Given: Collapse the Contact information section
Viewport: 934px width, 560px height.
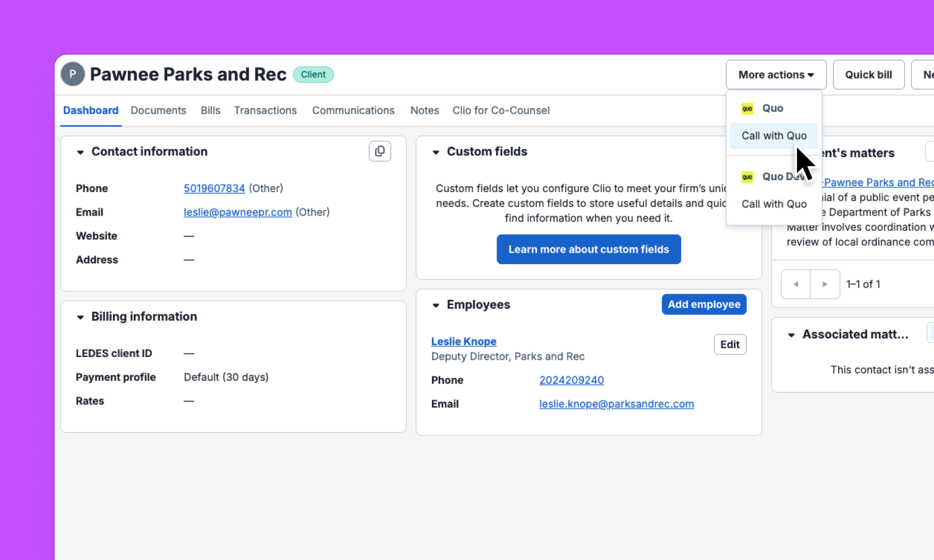Looking at the screenshot, I should 80,152.
